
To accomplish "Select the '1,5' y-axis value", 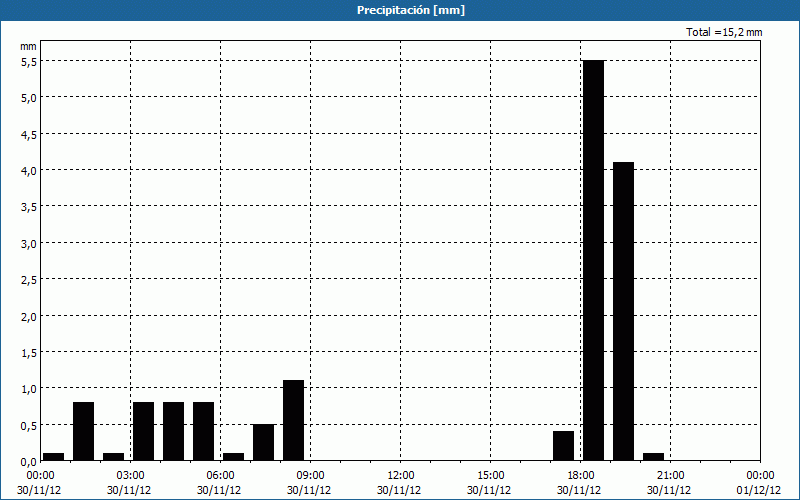I will pyautogui.click(x=29, y=353).
